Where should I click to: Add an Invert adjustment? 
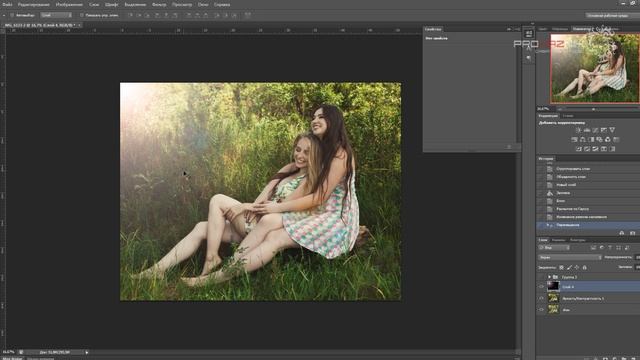[578, 149]
